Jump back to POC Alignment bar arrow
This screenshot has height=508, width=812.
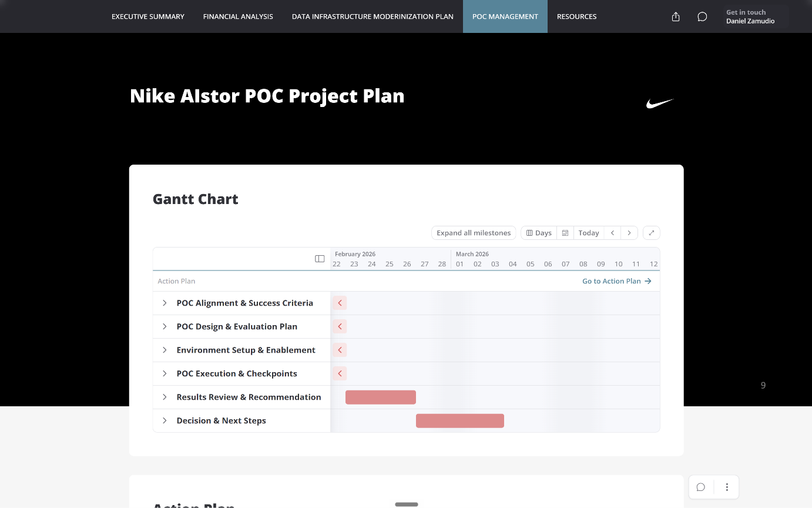click(340, 303)
